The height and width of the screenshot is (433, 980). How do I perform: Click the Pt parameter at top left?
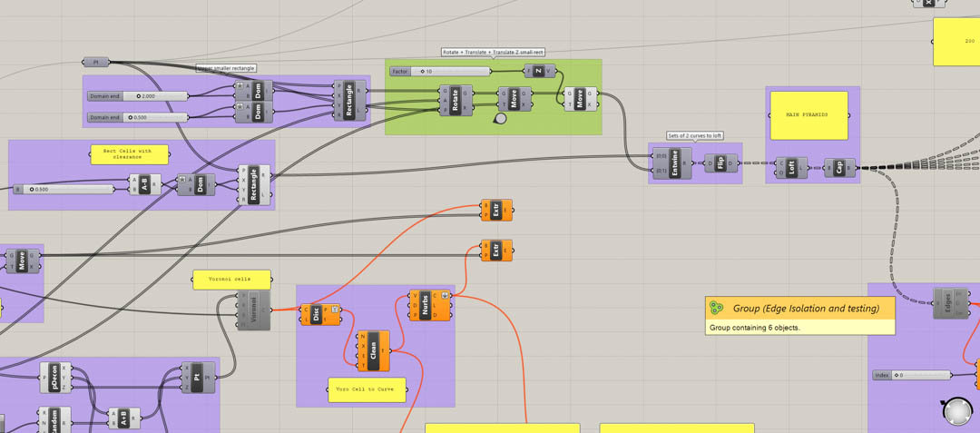(x=96, y=63)
